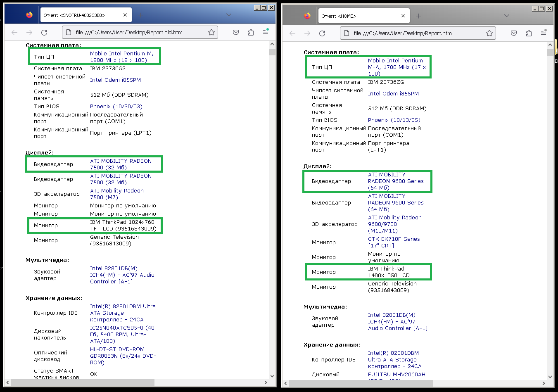Open a new tab in the HOME window
The image size is (558, 392).
click(418, 16)
